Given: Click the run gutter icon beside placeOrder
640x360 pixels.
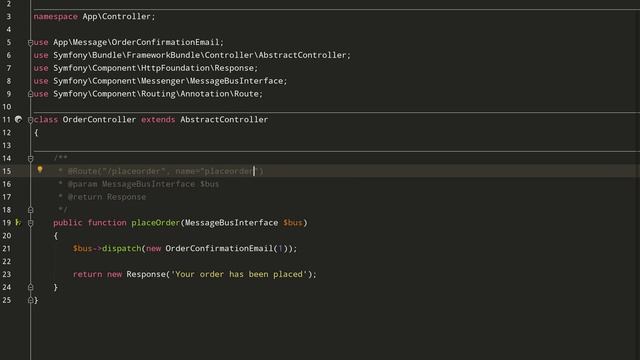Looking at the screenshot, I should (x=18, y=222).
